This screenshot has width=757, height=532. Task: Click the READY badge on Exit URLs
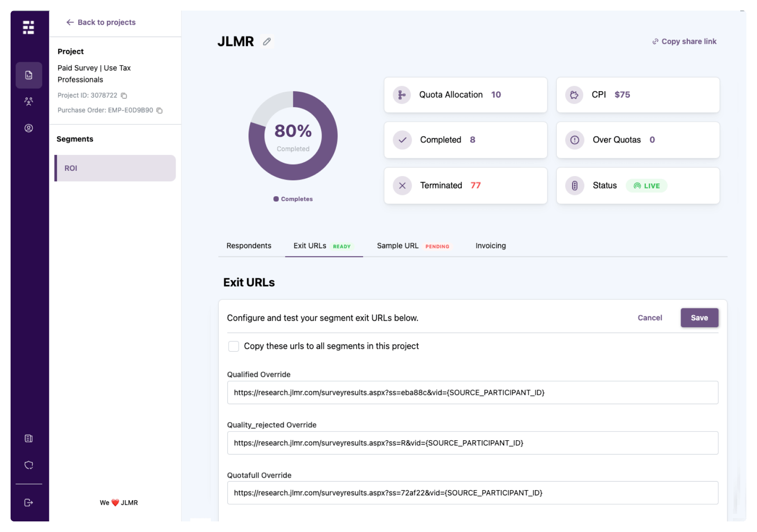[x=342, y=247]
